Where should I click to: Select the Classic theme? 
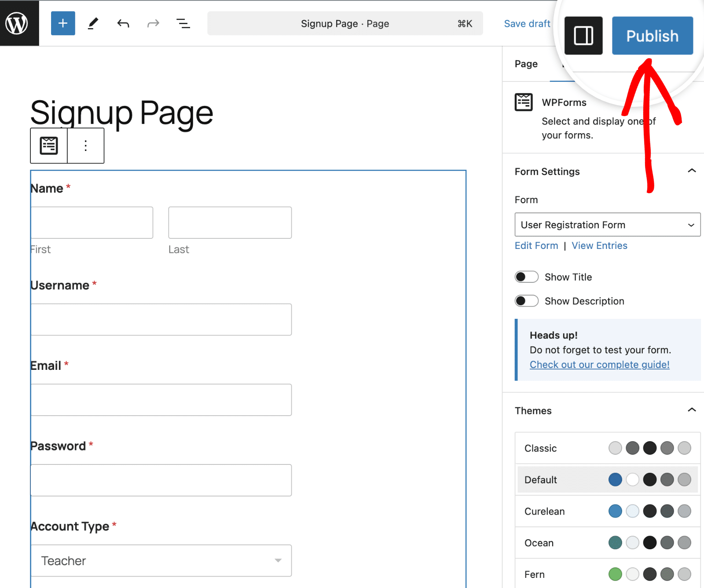[608, 448]
